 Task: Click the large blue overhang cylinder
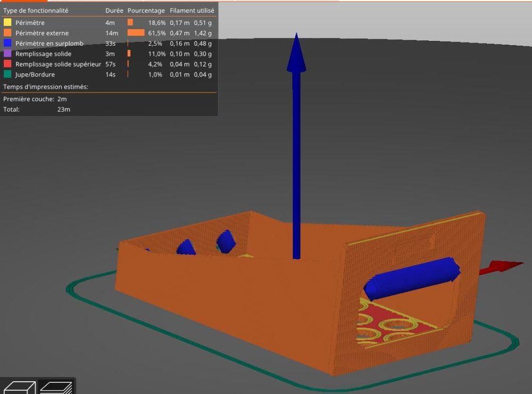coord(412,278)
